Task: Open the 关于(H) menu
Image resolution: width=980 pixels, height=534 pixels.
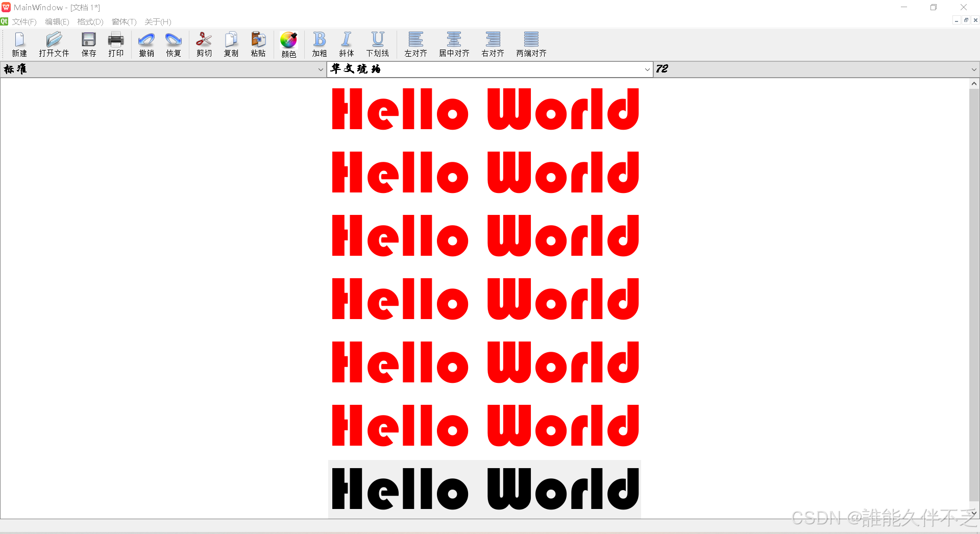Action: point(158,22)
